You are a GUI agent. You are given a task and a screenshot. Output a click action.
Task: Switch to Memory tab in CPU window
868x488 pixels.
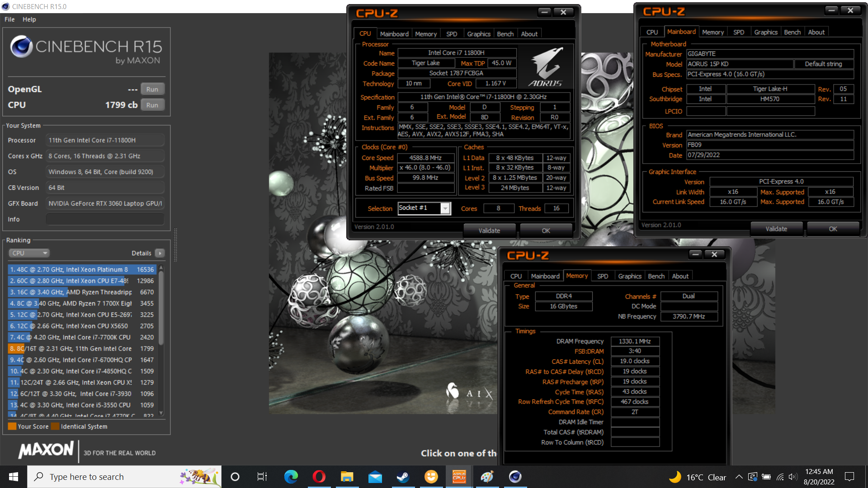pyautogui.click(x=426, y=34)
